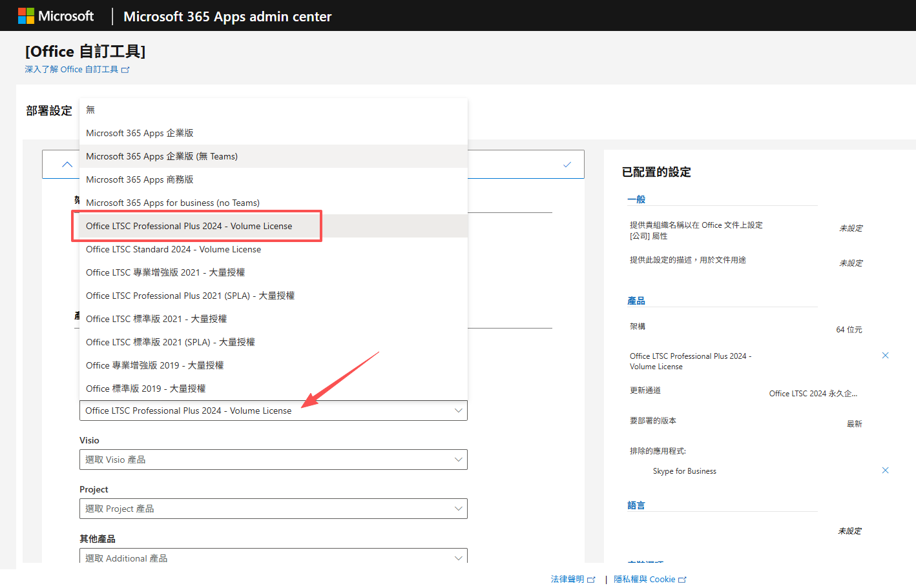The height and width of the screenshot is (588, 916).
Task: Open the 選取 Visio 產品 dropdown
Action: [273, 460]
